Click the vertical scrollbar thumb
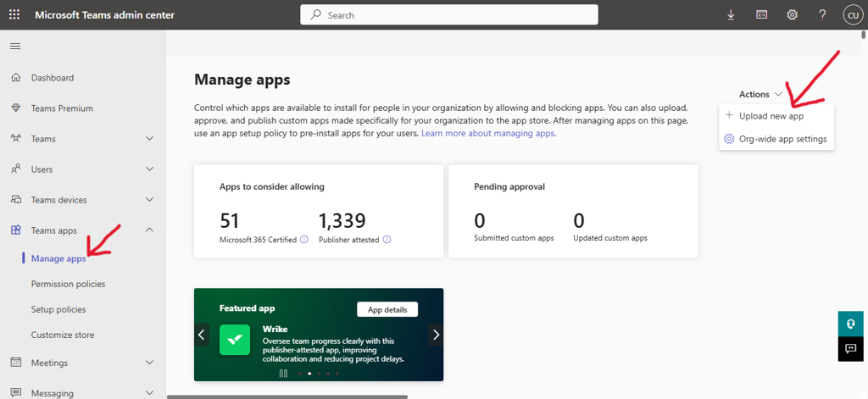 (x=864, y=35)
